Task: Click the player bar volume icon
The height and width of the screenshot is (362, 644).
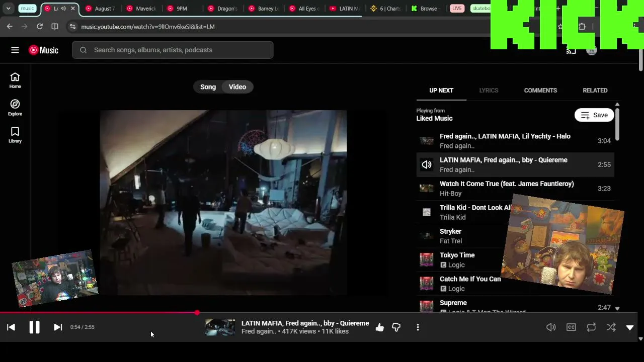Action: tap(551, 327)
